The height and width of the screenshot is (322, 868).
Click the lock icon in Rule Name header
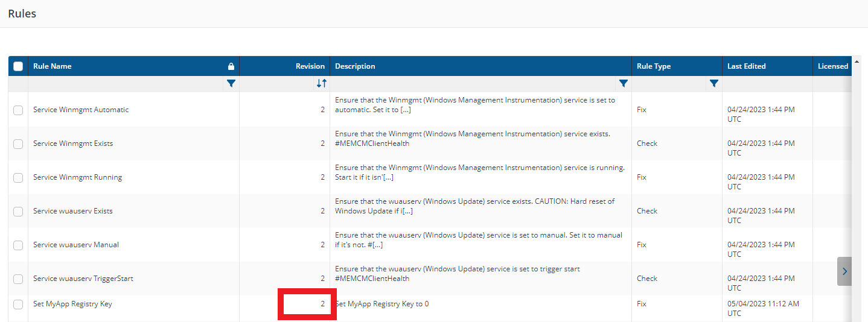point(231,66)
